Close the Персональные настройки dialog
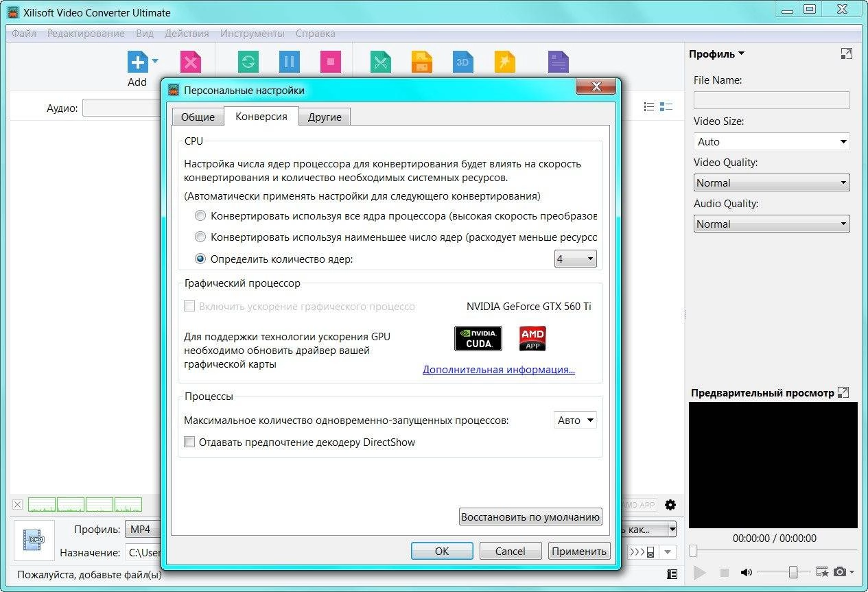This screenshot has width=868, height=592. pyautogui.click(x=596, y=86)
